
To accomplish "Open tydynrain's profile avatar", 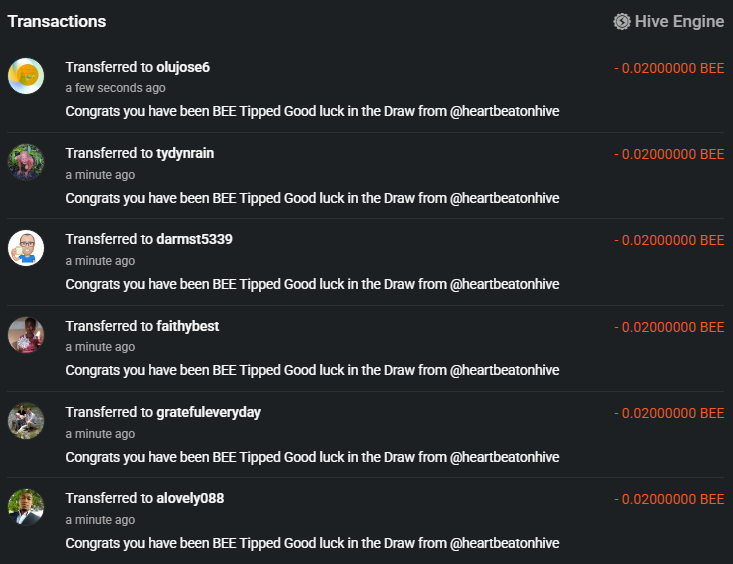I will coord(26,162).
